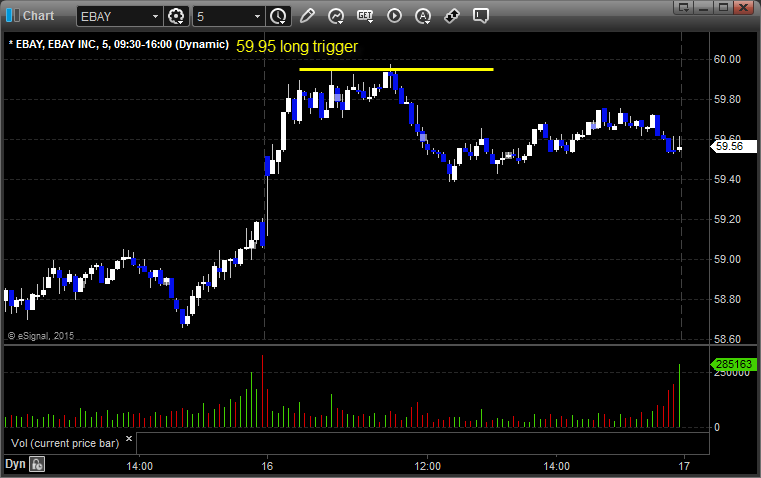
Task: Open the window options dropdown button
Action: click(684, 7)
